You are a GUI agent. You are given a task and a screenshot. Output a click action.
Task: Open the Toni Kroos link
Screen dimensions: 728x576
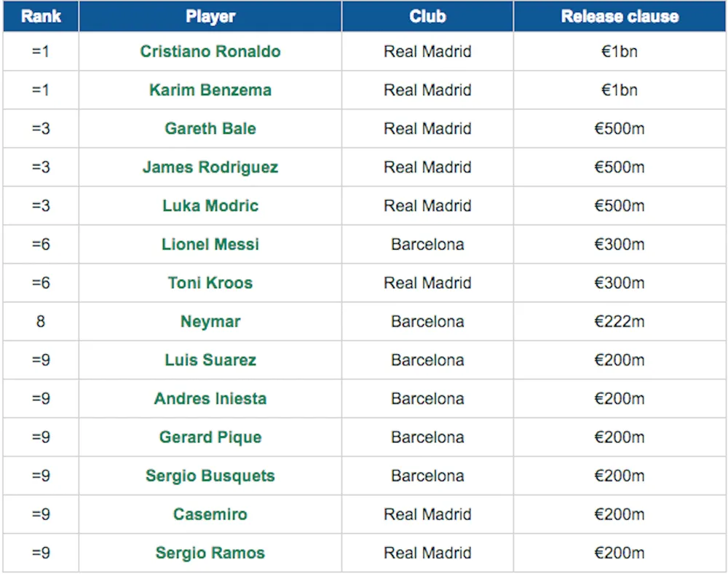click(210, 283)
